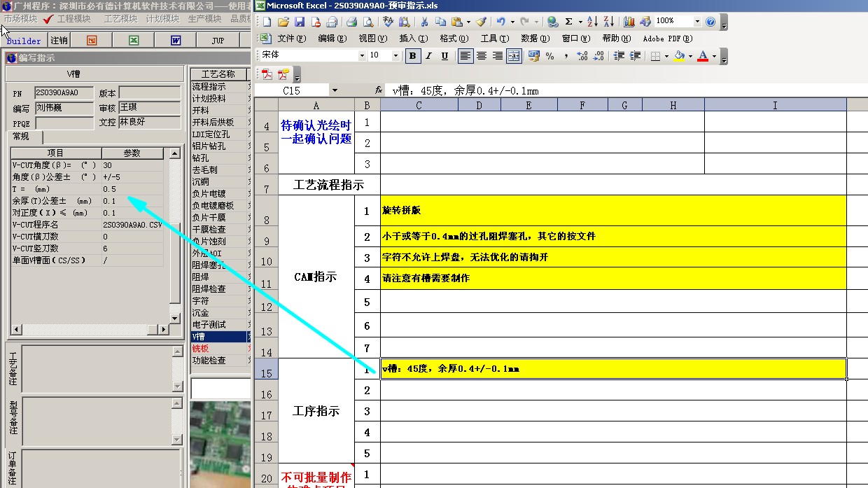The width and height of the screenshot is (868, 488).
Task: Undo the last action in Excel
Action: 500,21
